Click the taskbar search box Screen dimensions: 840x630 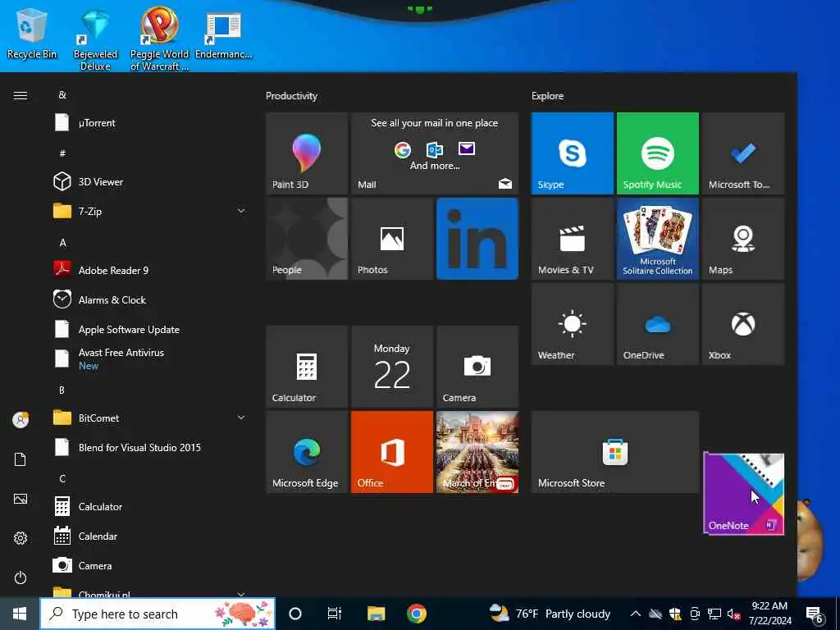157,614
